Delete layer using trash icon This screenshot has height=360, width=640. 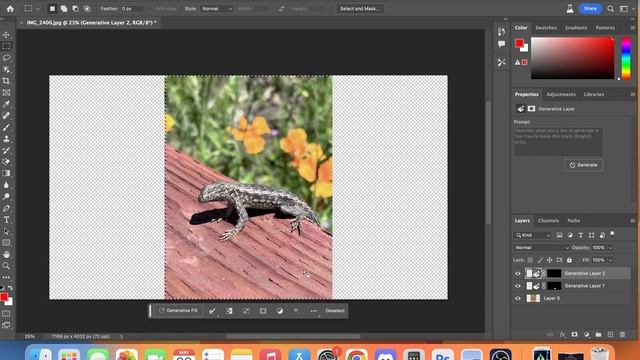[x=622, y=335]
